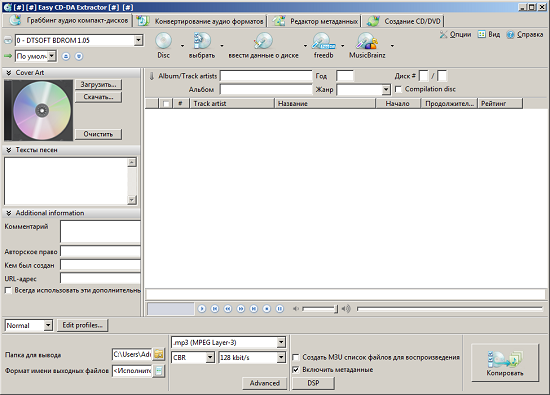The width and height of the screenshot is (550, 395).
Task: Toggle select-all checkbox in track header
Action: (x=165, y=103)
